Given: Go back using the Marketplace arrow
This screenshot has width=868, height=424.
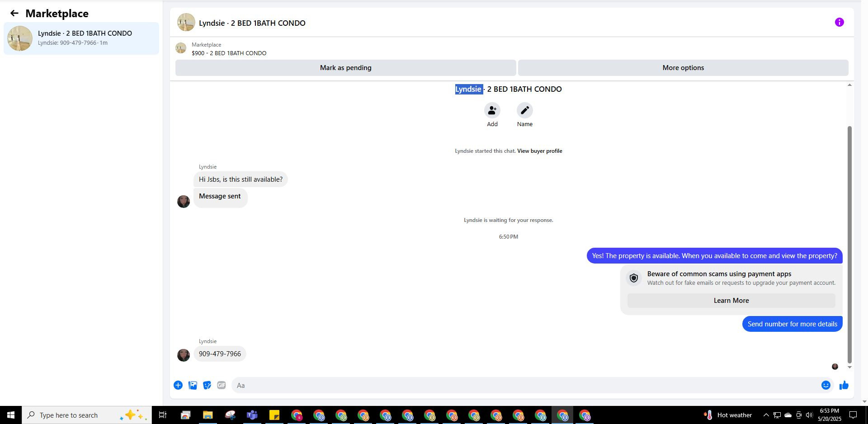Looking at the screenshot, I should [x=14, y=13].
